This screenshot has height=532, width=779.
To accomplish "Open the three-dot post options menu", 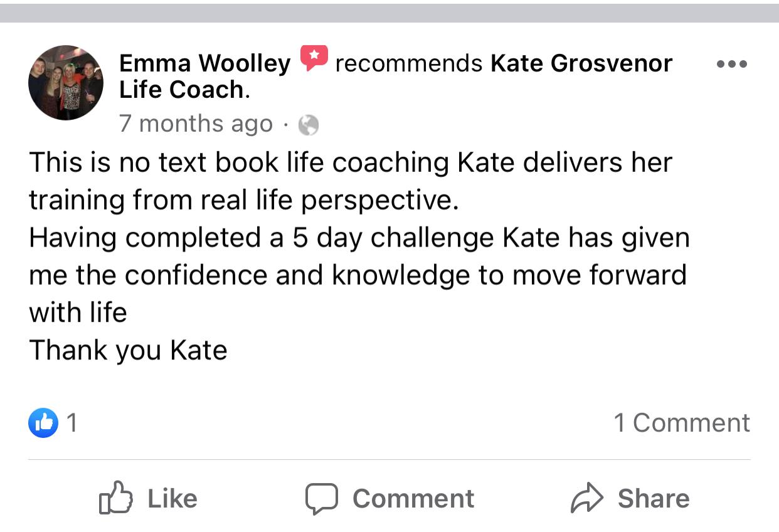I will click(731, 64).
